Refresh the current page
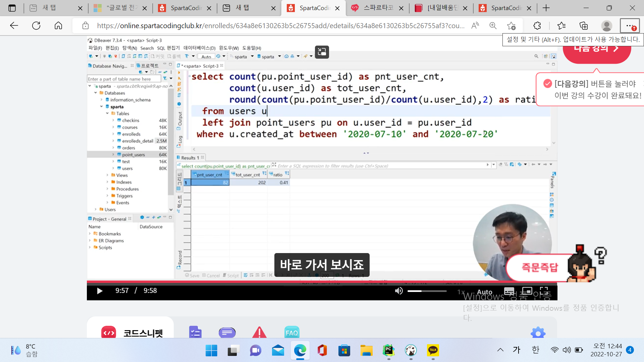Screen dimensions: 644x362 click(36, 25)
